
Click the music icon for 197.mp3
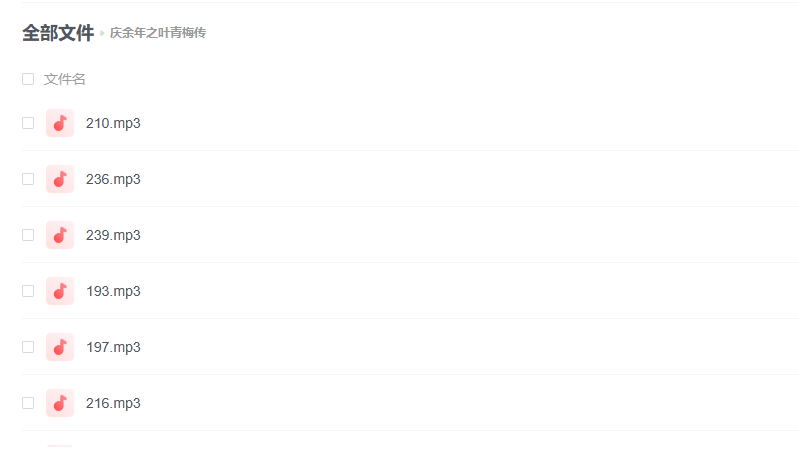point(60,347)
